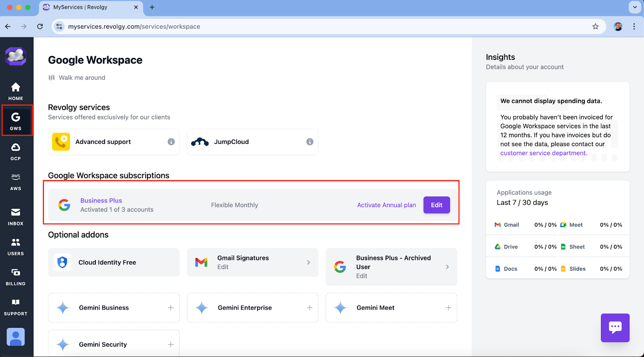644x357 pixels.
Task: Click Slides icon in Applications usage
Action: (x=563, y=269)
